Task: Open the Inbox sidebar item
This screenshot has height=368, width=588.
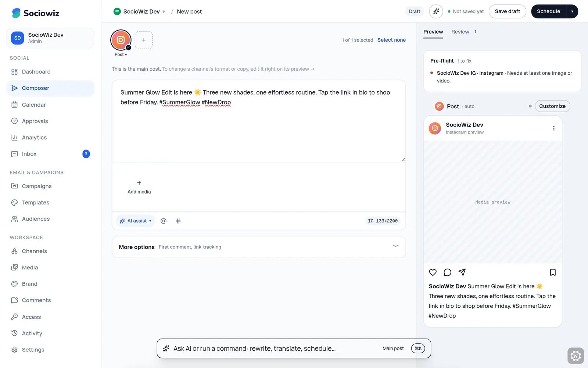Action: click(50, 154)
